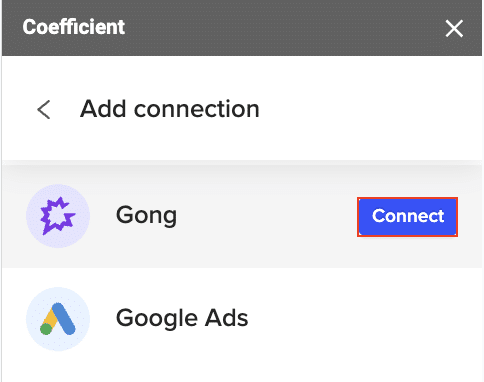Click the purple Gong starburst logo

coord(58,216)
